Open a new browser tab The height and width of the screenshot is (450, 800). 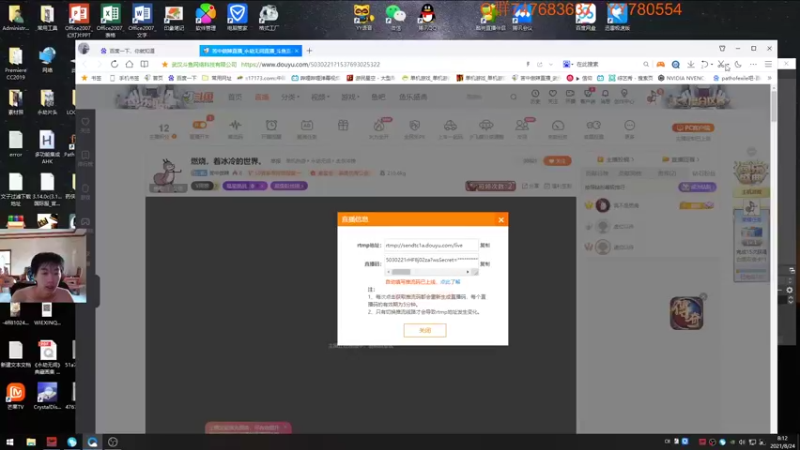(x=309, y=51)
